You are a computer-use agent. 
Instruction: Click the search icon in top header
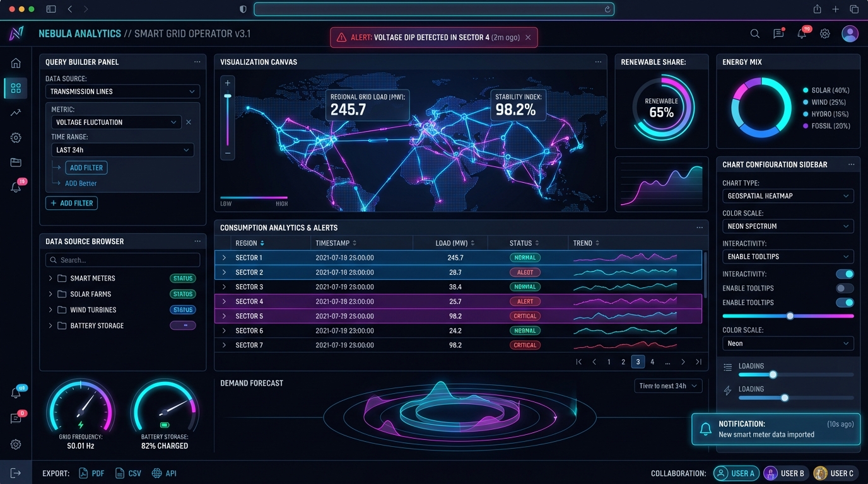754,34
